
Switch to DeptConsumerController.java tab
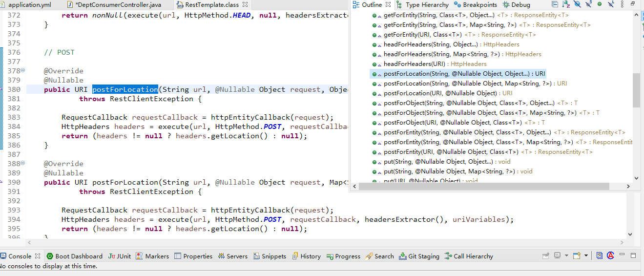pyautogui.click(x=114, y=4)
